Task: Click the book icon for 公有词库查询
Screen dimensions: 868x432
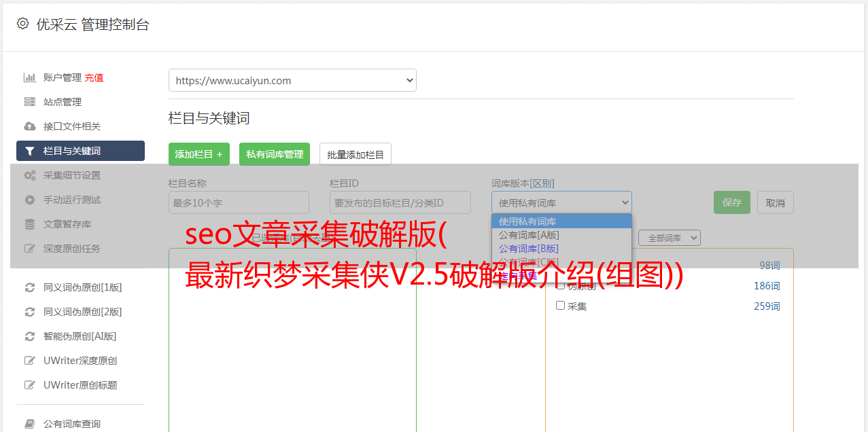Action: click(30, 424)
